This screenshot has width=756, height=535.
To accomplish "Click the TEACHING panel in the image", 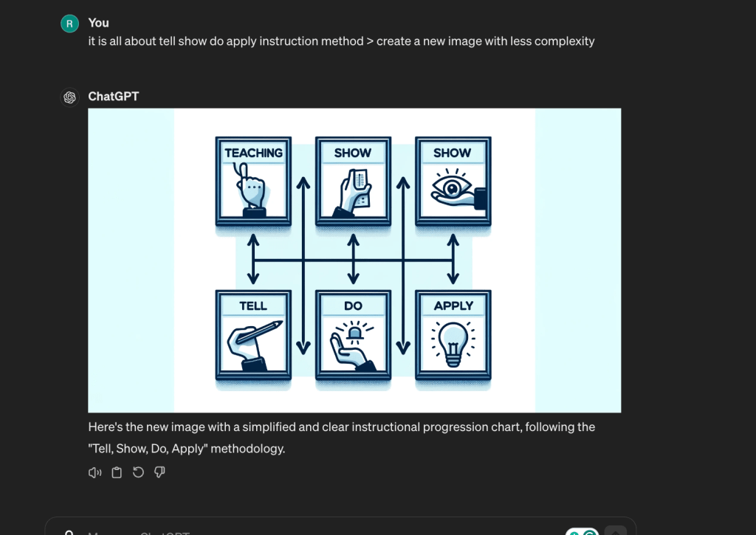I will coord(253,182).
